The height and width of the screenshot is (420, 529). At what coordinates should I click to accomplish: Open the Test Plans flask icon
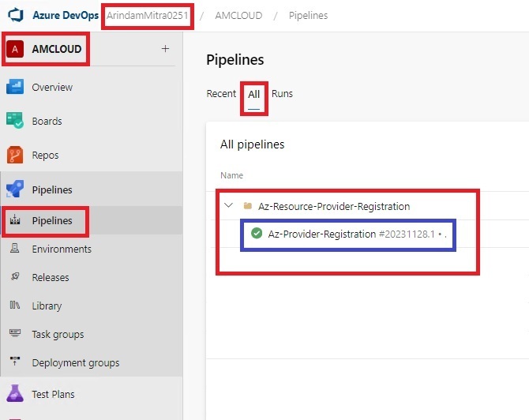tap(15, 394)
